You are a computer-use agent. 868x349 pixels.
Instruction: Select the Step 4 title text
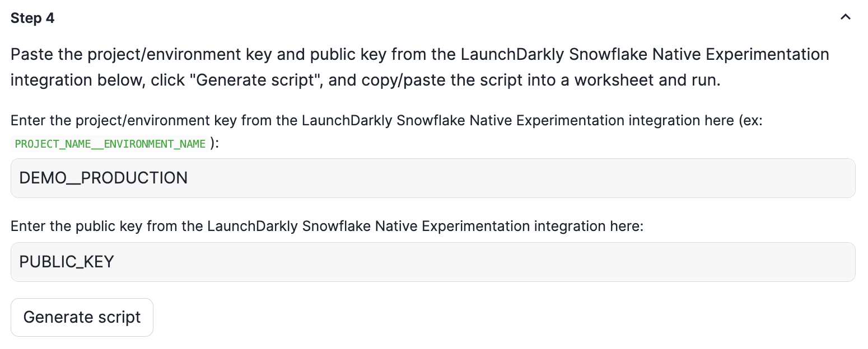coord(32,17)
